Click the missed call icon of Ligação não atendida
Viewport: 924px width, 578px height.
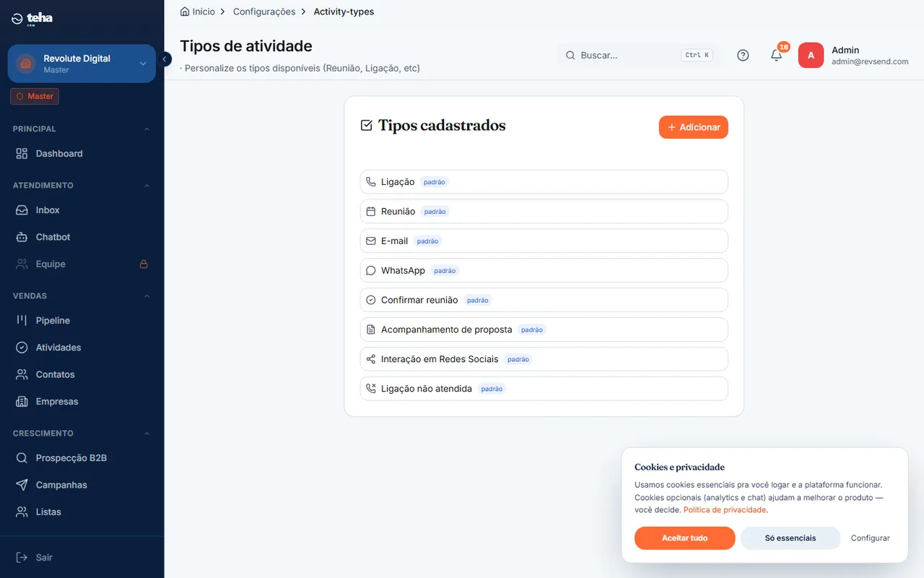coord(371,388)
